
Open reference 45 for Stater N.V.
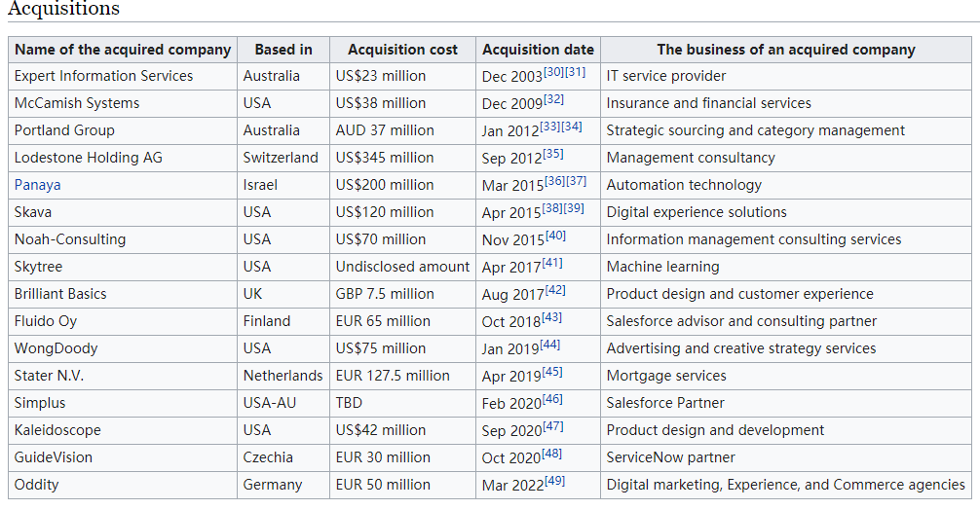click(552, 372)
